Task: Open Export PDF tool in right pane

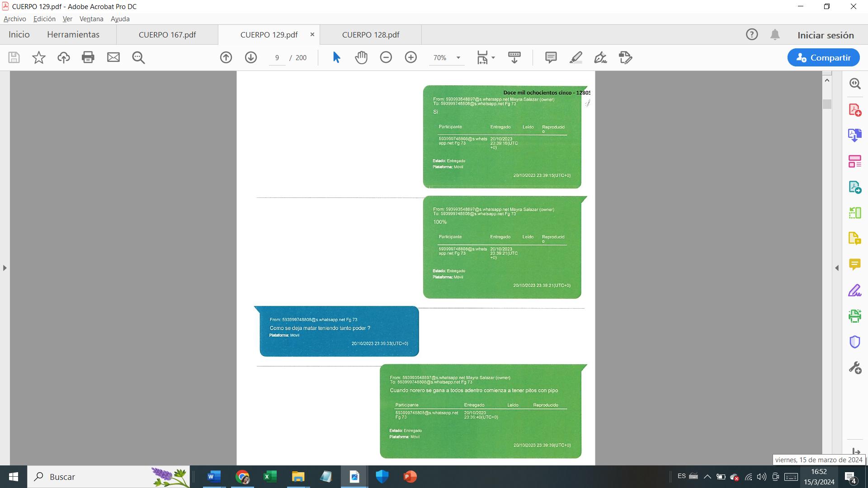Action: pyautogui.click(x=855, y=135)
